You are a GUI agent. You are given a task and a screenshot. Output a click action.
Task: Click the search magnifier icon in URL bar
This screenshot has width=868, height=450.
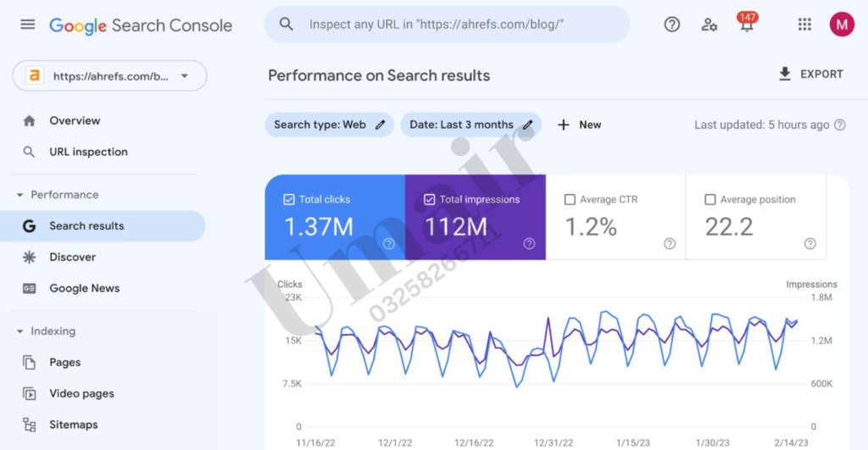tap(287, 25)
